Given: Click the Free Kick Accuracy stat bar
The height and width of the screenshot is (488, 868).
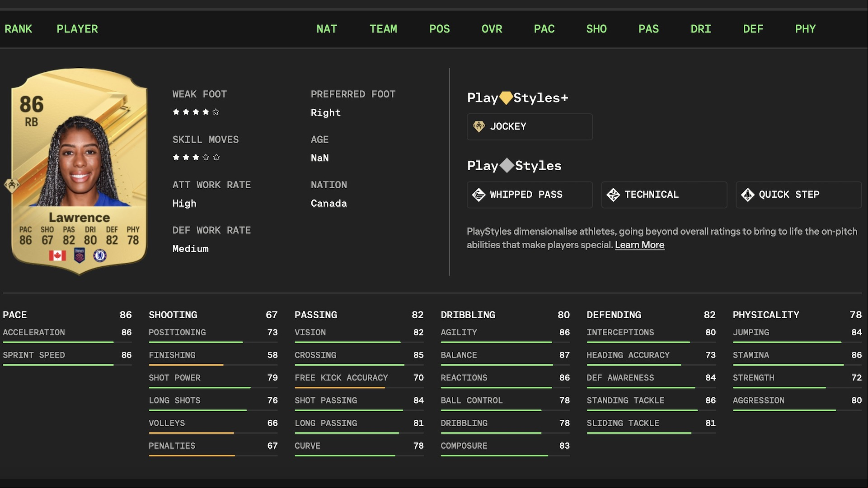Looking at the screenshot, I should pos(359,387).
